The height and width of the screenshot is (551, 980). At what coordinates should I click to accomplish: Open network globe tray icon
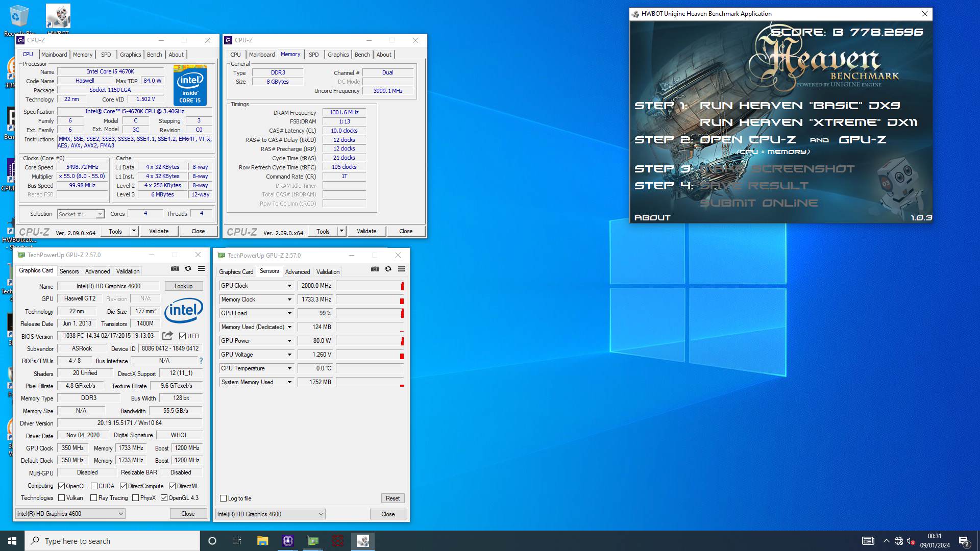899,541
